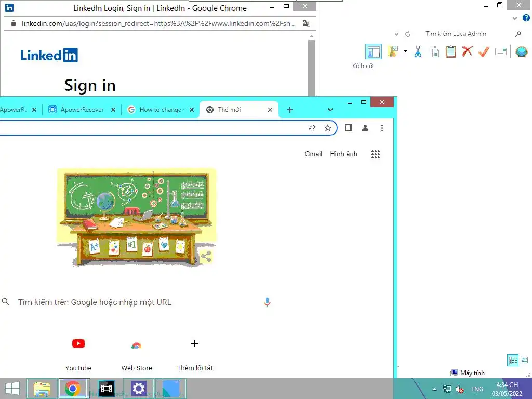The width and height of the screenshot is (532, 399).
Task: Close the ApowerRecover tab
Action: point(113,110)
